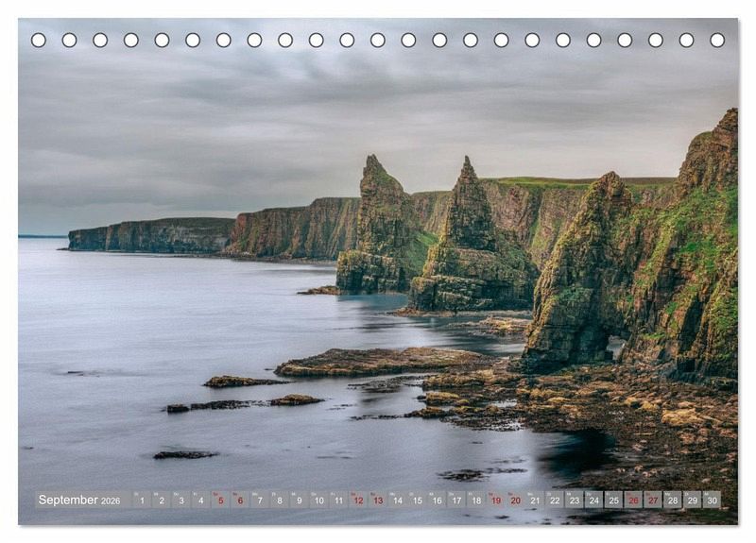Click the last binding hole at far right
The width and height of the screenshot is (756, 543).
(x=717, y=40)
